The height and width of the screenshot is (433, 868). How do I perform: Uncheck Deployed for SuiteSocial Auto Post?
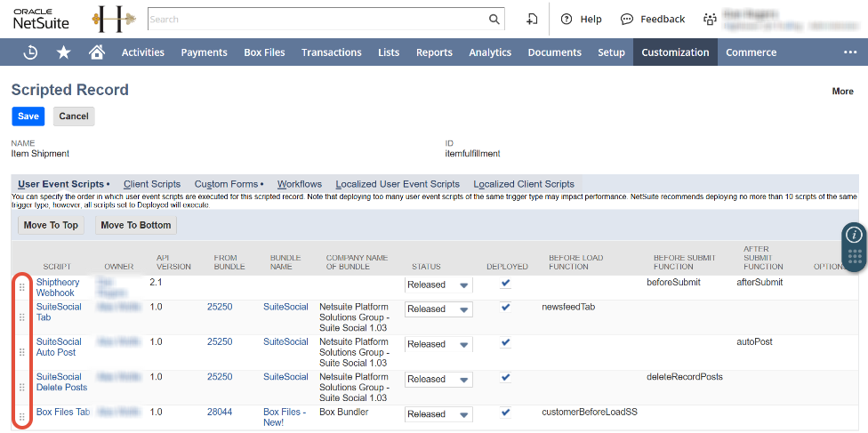(x=505, y=342)
